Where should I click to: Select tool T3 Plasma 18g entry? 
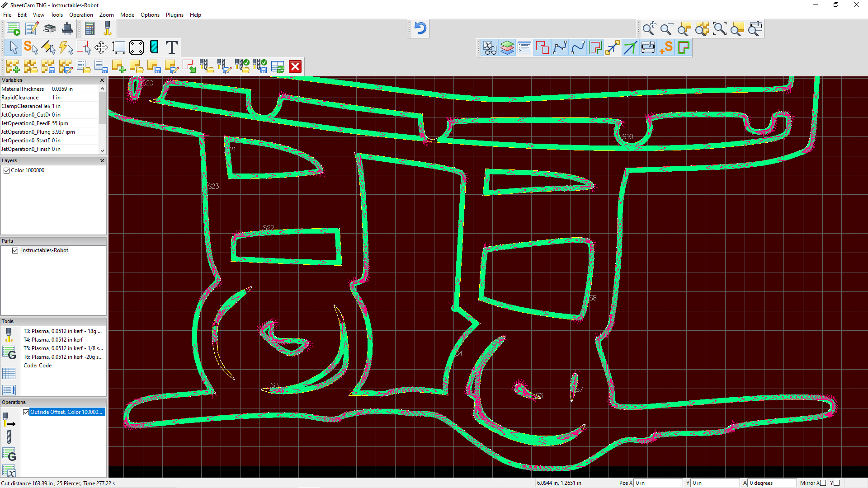tap(62, 331)
